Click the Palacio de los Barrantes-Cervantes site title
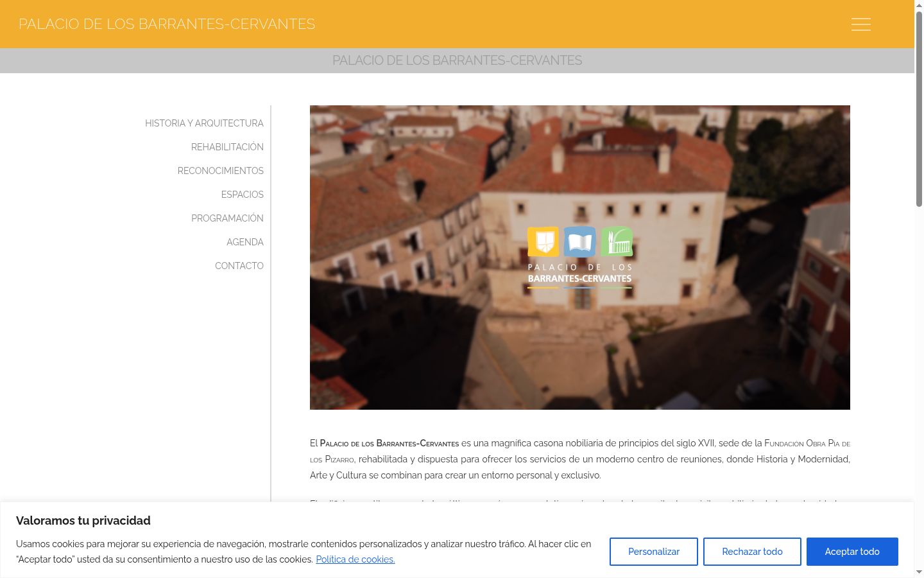Image resolution: width=924 pixels, height=578 pixels. (167, 24)
